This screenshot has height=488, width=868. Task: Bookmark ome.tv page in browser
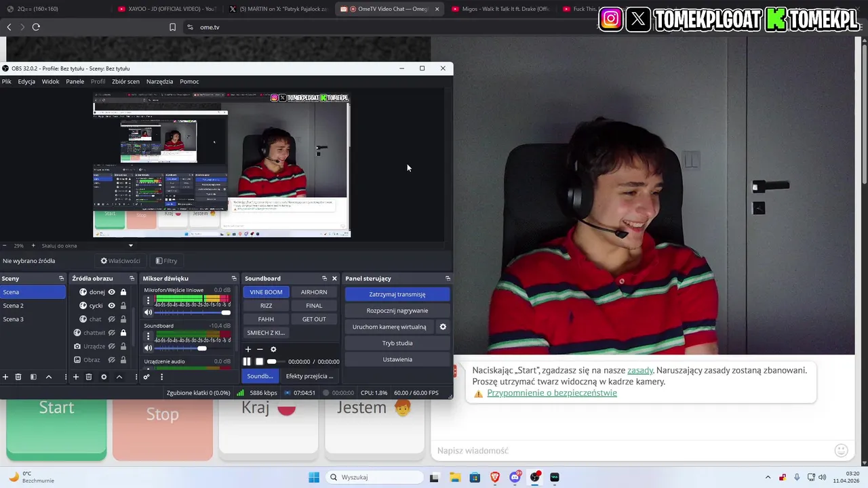172,27
